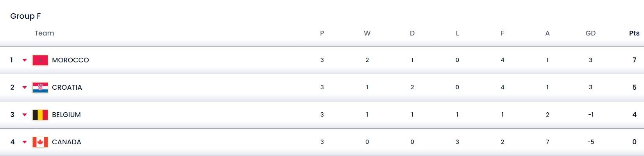Viewport: 644px width, 156px height.
Task: Expand the Belgium row red arrow
Action: click(x=25, y=115)
